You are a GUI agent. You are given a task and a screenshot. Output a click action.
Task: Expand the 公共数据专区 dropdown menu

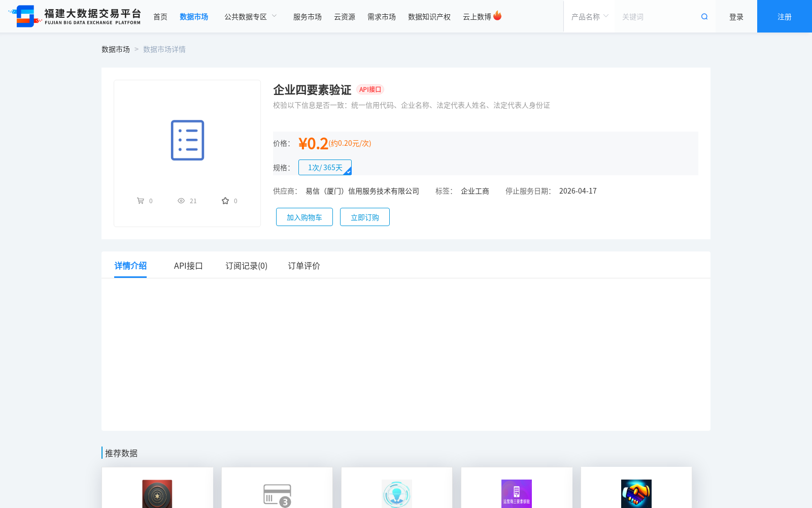[x=251, y=17]
